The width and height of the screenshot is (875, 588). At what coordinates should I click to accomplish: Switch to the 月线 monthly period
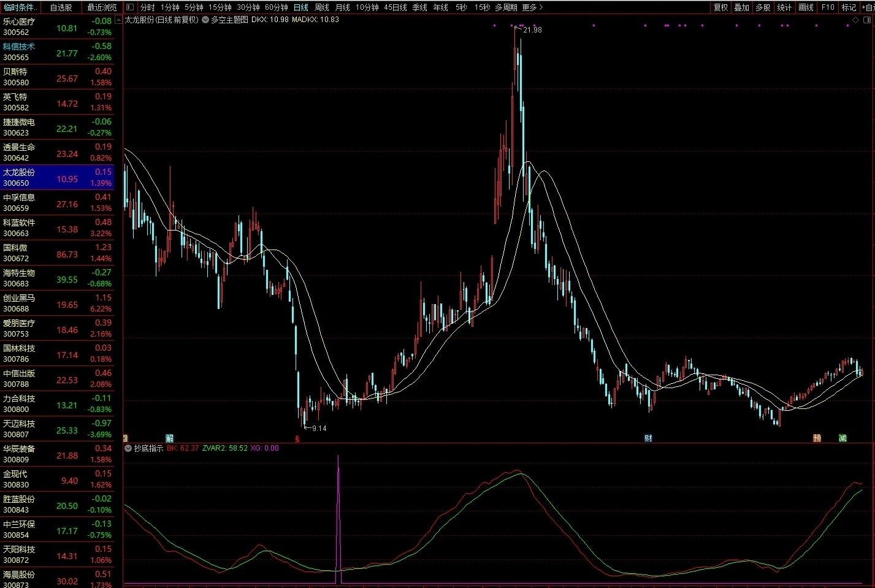click(343, 7)
